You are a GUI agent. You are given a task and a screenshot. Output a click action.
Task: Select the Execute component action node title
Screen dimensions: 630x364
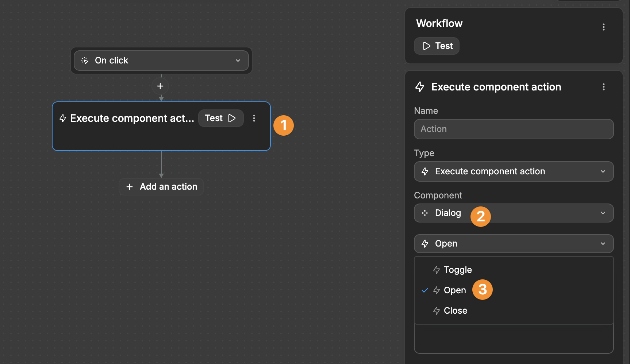(132, 118)
